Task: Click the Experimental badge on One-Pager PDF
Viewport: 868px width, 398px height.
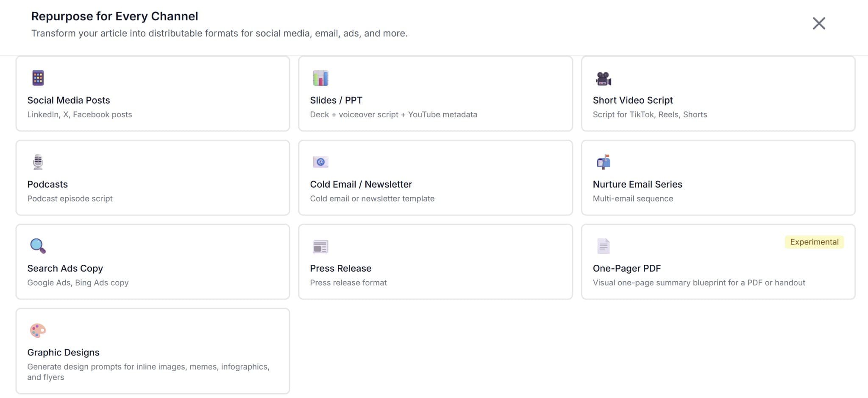Action: tap(814, 242)
